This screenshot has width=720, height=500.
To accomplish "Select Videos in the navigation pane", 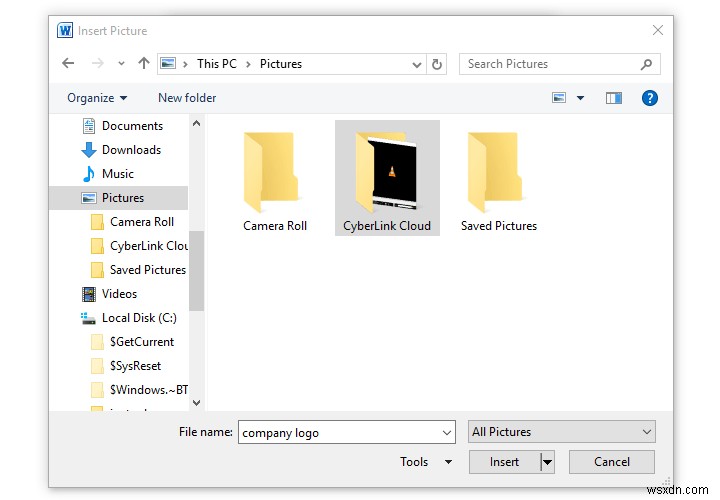I will [119, 294].
